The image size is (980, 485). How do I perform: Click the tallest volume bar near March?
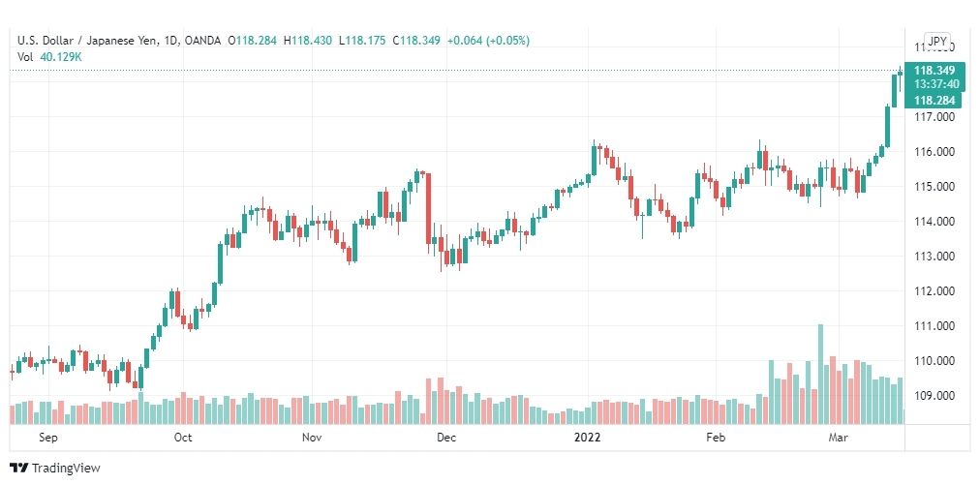pos(820,375)
